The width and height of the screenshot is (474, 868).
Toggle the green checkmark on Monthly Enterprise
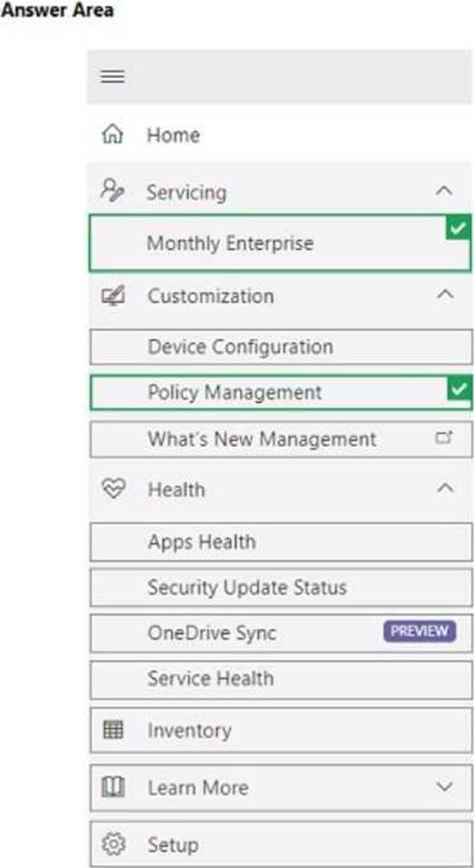458,228
